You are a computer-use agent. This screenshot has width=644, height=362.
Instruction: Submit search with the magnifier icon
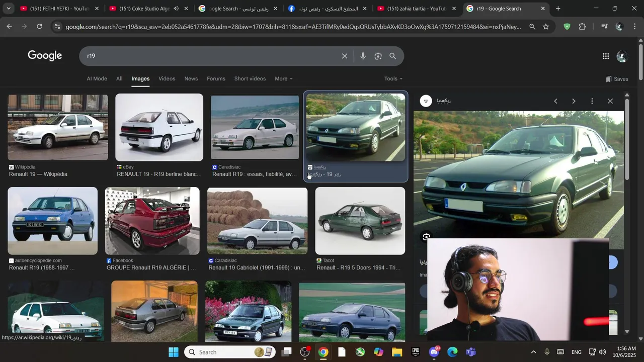(393, 56)
